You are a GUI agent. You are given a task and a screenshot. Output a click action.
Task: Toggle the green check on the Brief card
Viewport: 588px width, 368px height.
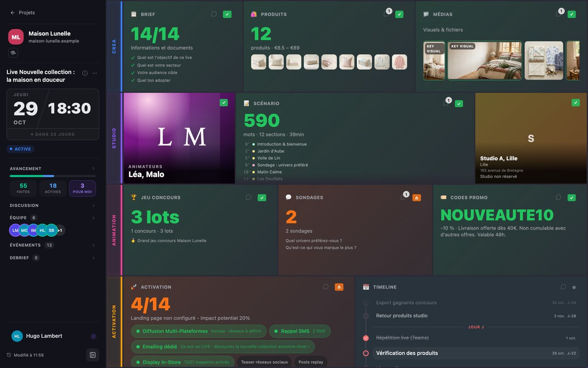[227, 14]
